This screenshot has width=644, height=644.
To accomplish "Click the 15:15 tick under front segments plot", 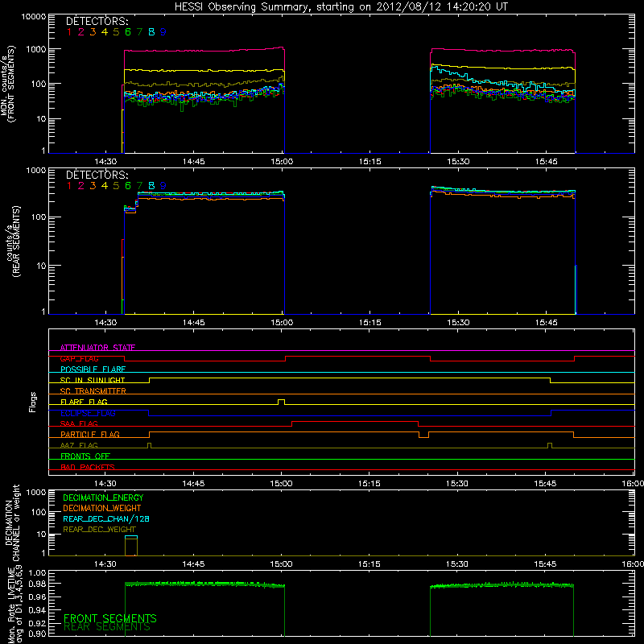I will click(x=369, y=162).
